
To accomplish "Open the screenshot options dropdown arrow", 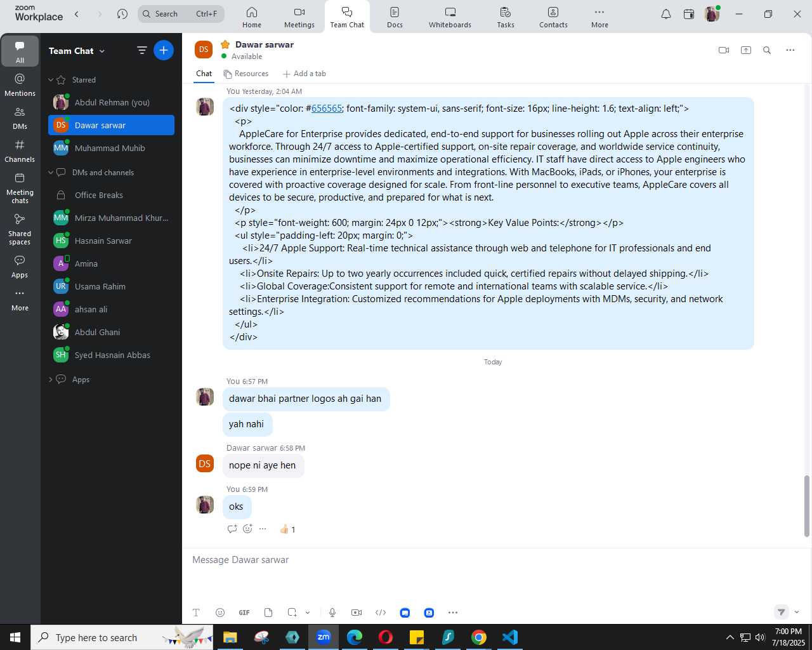I will coord(308,613).
